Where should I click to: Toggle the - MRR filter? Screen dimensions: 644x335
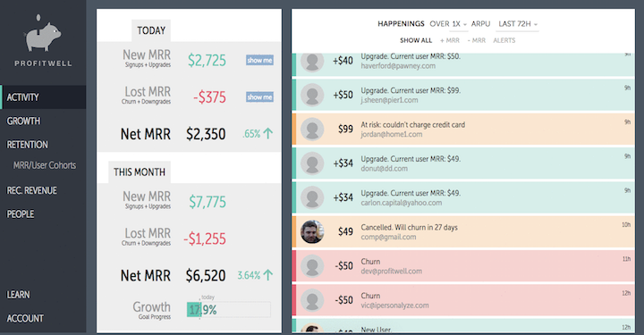coord(477,40)
